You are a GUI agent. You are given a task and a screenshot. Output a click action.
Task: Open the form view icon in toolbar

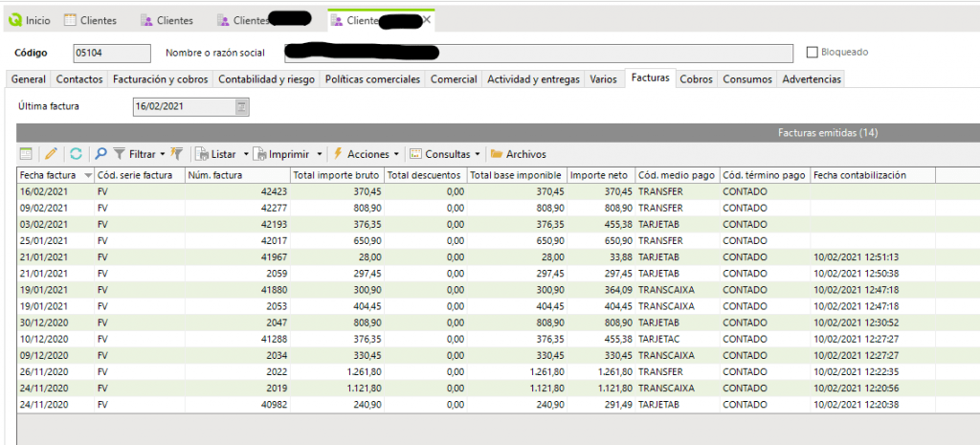[26, 154]
